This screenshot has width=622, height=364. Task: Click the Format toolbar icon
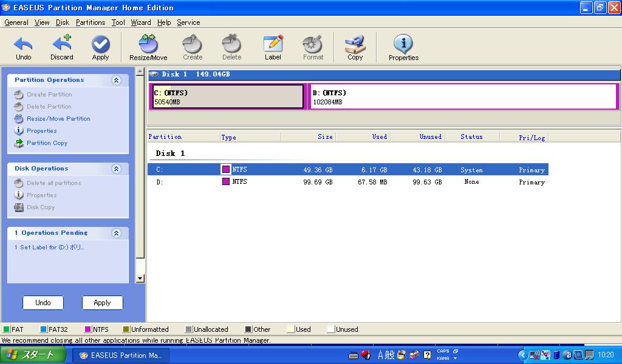coord(313,47)
